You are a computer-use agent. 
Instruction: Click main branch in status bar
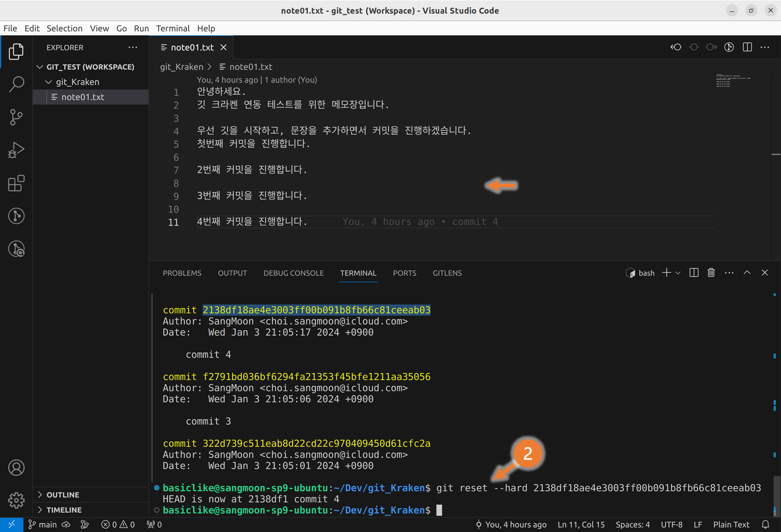pyautogui.click(x=42, y=525)
